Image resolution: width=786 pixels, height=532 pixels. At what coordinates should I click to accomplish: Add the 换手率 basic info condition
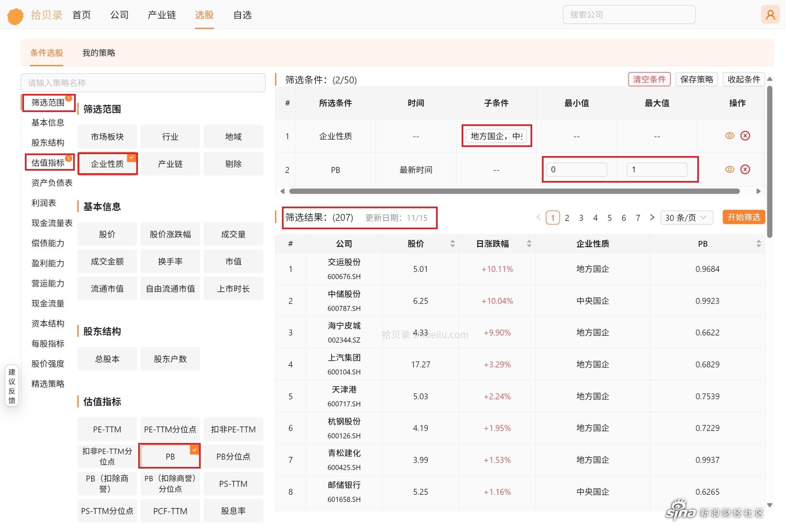pyautogui.click(x=170, y=261)
